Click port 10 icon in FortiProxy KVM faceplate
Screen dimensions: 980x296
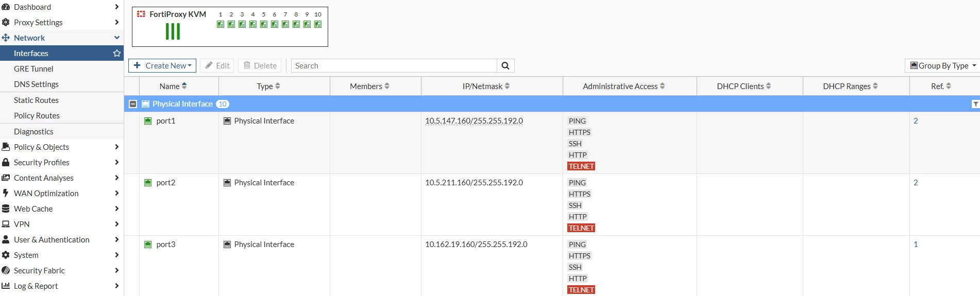click(318, 25)
